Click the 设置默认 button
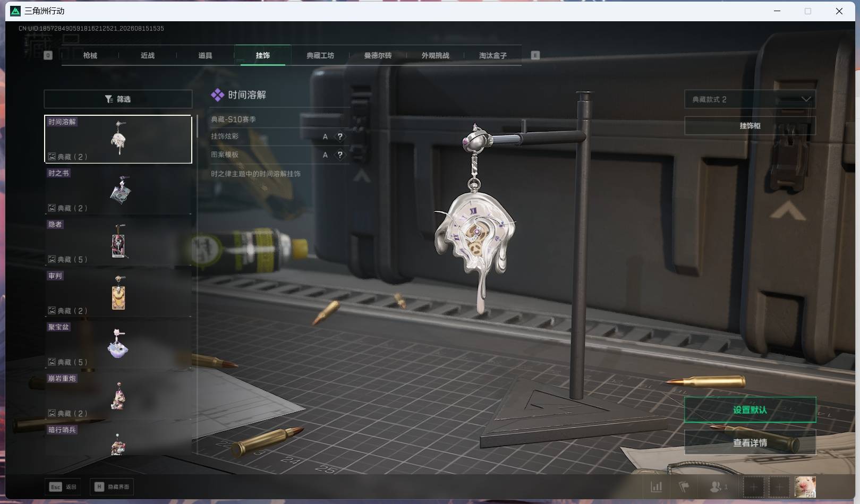 (750, 410)
